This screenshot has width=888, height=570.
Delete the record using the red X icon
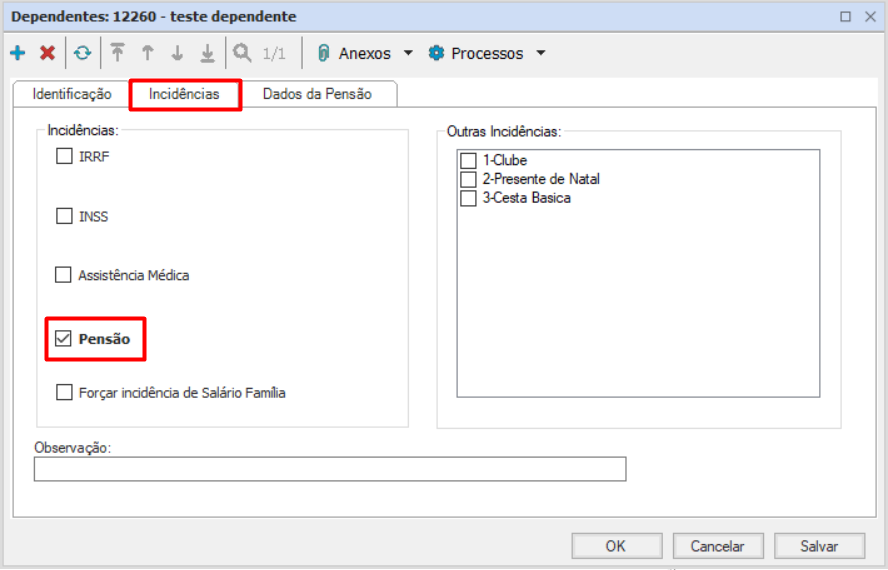(x=48, y=53)
